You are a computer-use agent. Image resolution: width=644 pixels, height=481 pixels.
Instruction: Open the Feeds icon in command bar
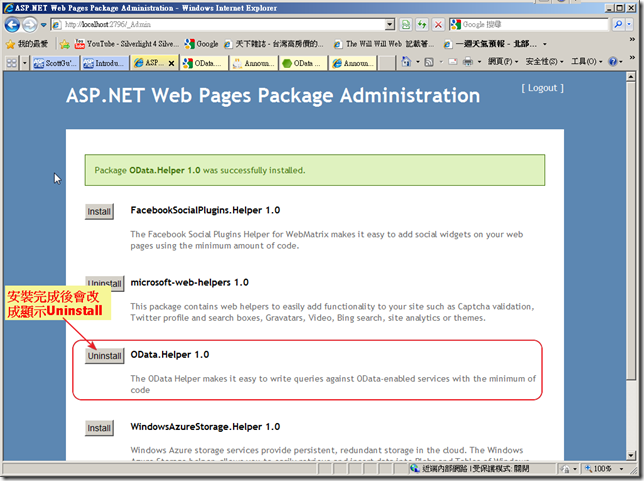(429, 62)
